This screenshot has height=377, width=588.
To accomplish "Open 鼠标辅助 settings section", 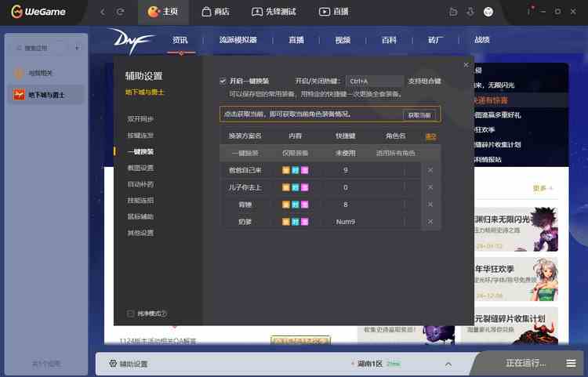I will coord(140,216).
